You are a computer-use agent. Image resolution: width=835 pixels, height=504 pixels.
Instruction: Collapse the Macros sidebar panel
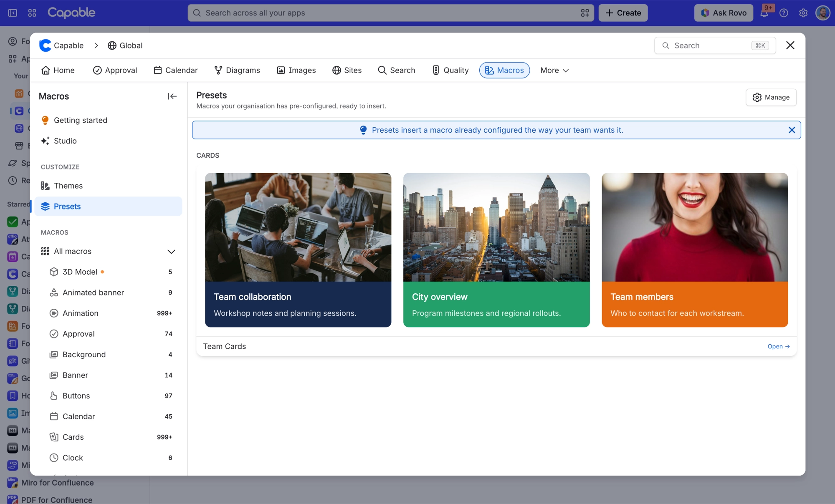pyautogui.click(x=172, y=96)
